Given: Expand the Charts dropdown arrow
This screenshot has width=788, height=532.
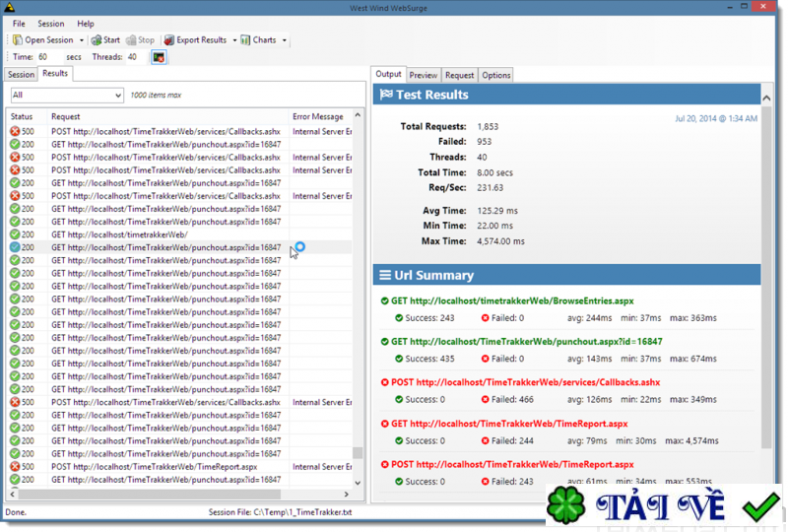Looking at the screenshot, I should click(285, 40).
